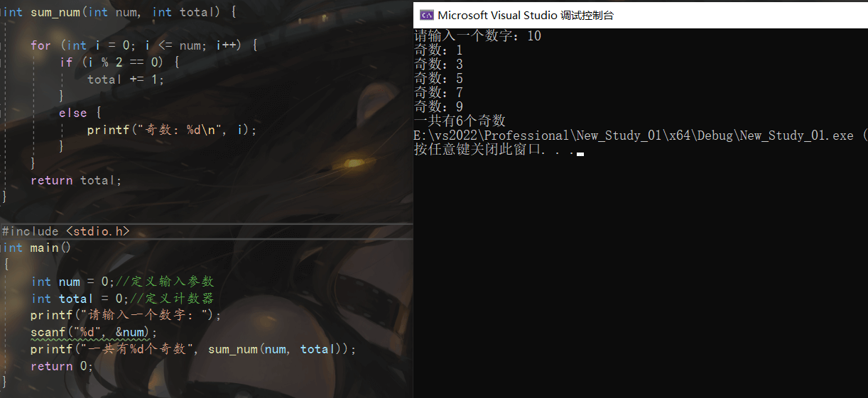
Task: Click the if (i % 2 == 0) condition
Action: (x=119, y=62)
